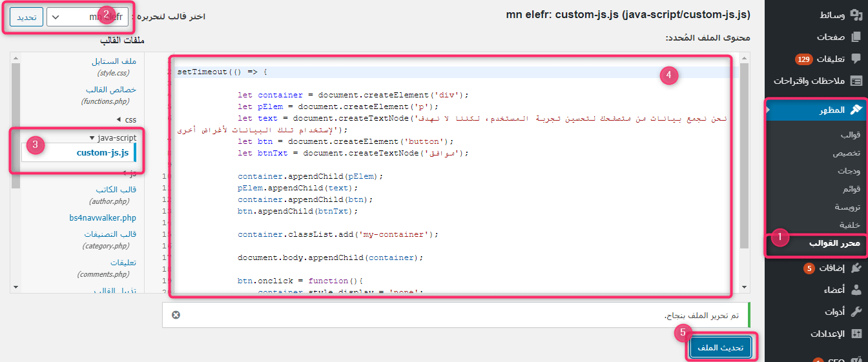The height and width of the screenshot is (362, 868).
Task: Click the إضافات plugins icon
Action: 856,268
